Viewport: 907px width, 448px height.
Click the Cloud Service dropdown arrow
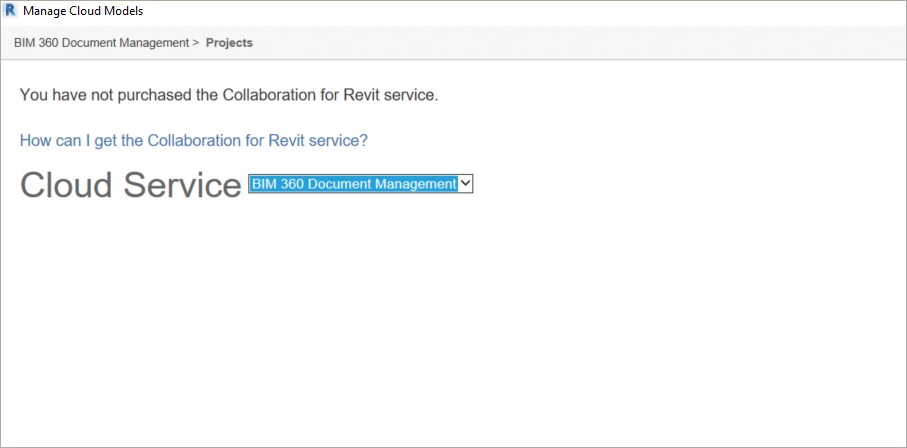[465, 184]
